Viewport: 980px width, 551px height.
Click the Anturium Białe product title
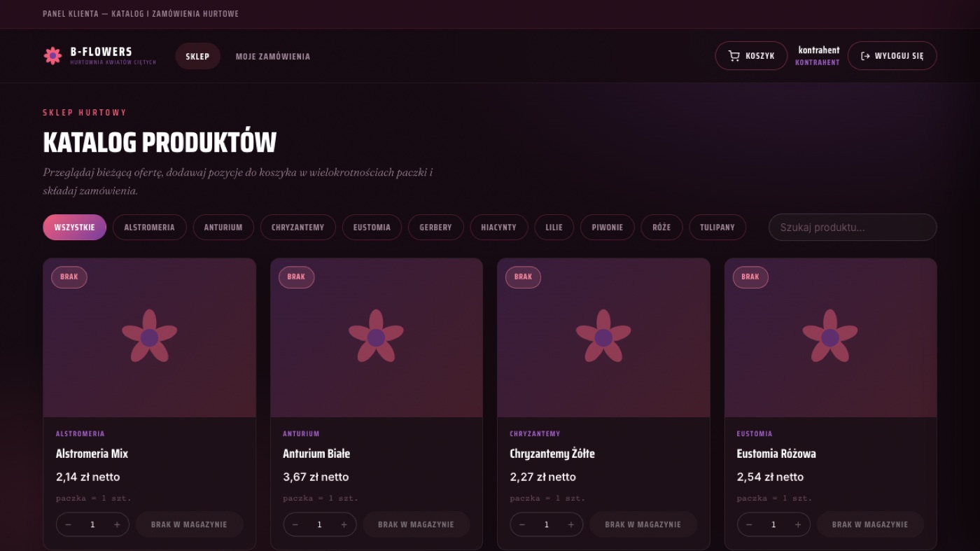pyautogui.click(x=316, y=454)
